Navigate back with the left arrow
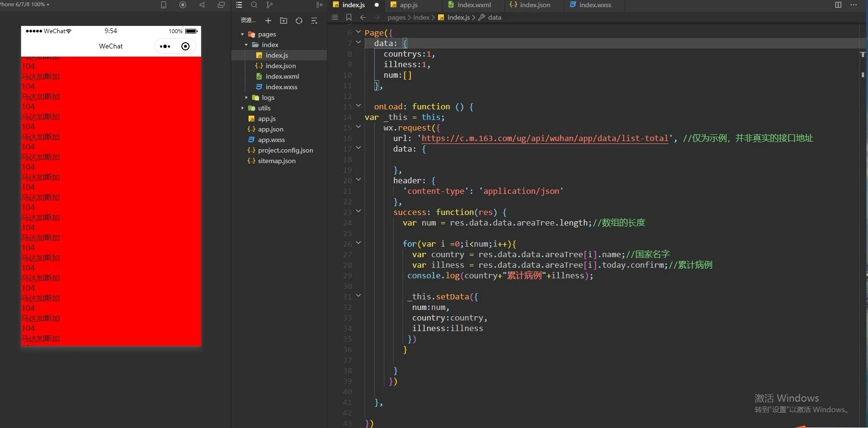This screenshot has width=868, height=428. pos(363,17)
